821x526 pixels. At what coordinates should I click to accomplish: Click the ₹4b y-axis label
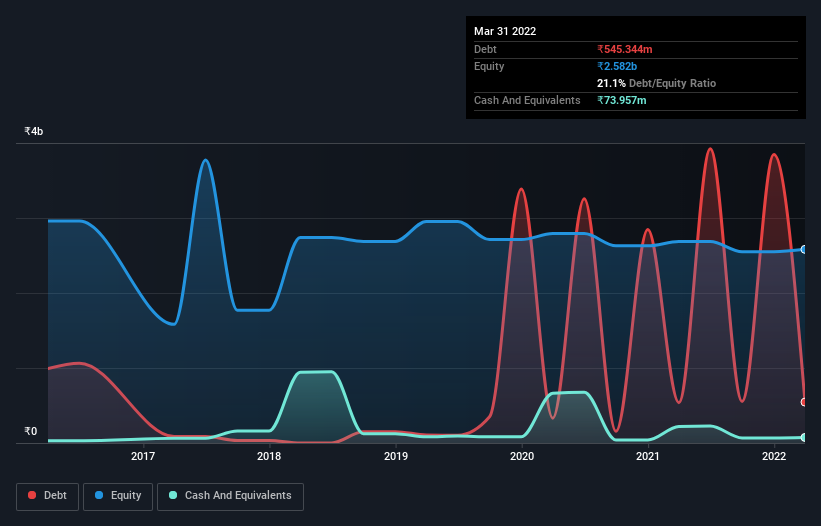pos(34,131)
